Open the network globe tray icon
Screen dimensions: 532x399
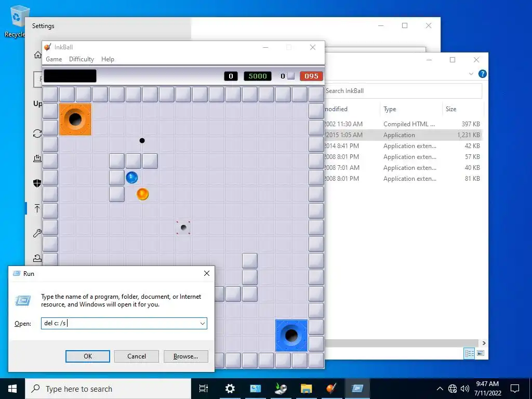coord(453,389)
